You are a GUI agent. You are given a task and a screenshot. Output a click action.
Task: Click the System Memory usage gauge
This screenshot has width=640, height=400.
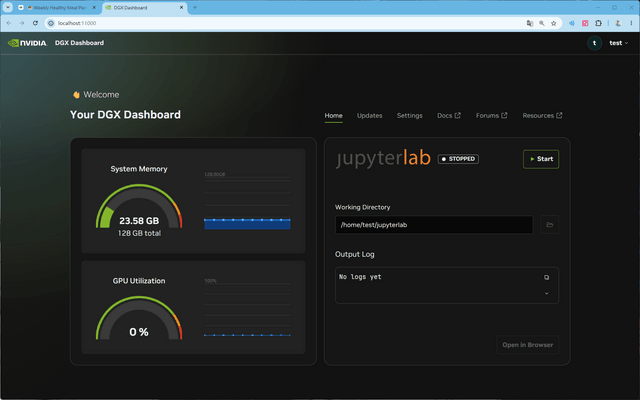click(x=139, y=206)
